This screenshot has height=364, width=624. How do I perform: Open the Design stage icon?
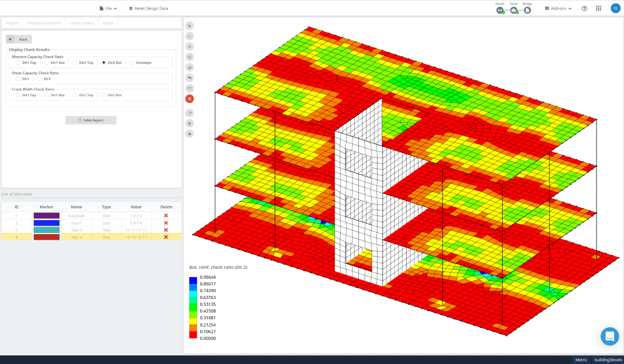pyautogui.click(x=527, y=10)
